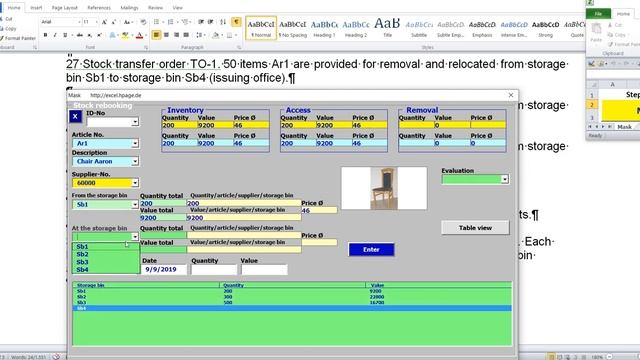This screenshot has width=640, height=360.
Task: Open the Line Spacing icon
Action: pyautogui.click(x=200, y=35)
